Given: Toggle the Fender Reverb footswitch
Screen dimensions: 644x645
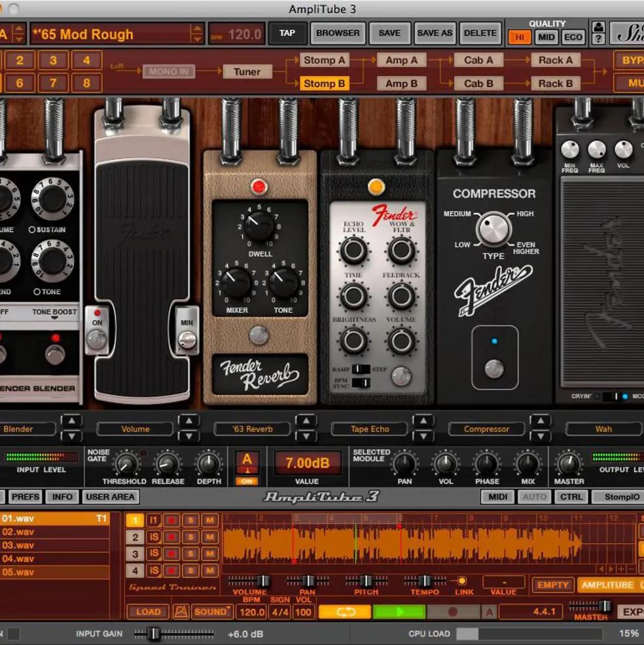Looking at the screenshot, I should (259, 335).
